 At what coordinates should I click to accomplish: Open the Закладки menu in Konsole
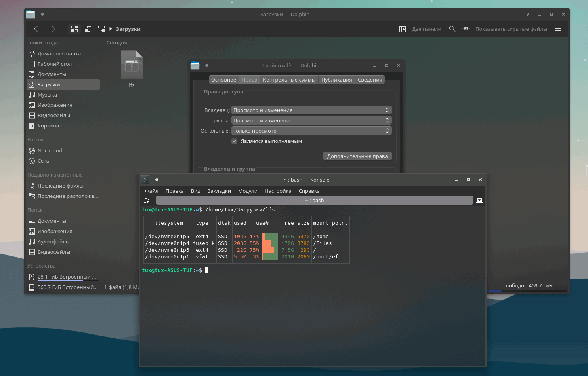219,191
